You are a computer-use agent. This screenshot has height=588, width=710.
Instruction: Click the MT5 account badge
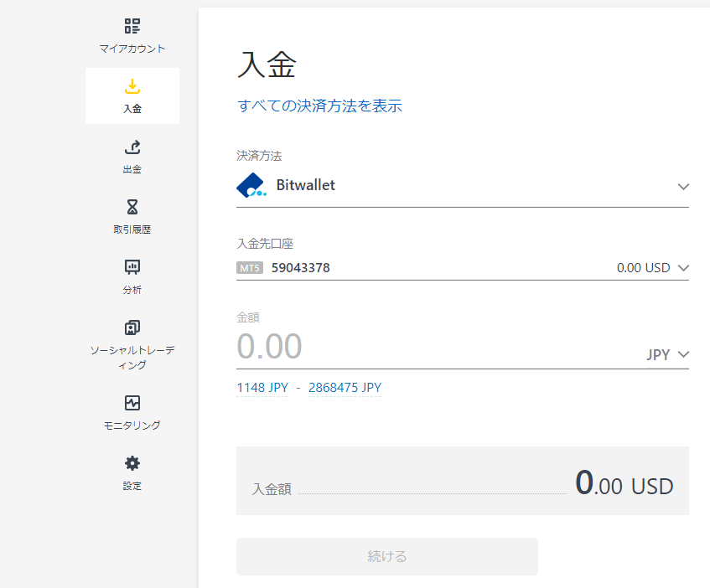(x=250, y=268)
